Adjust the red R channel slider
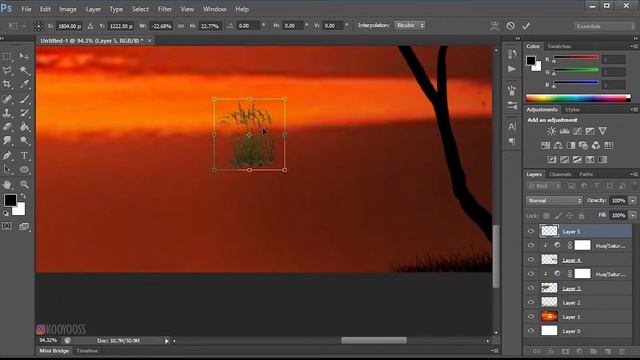The height and width of the screenshot is (360, 640). 576,59
